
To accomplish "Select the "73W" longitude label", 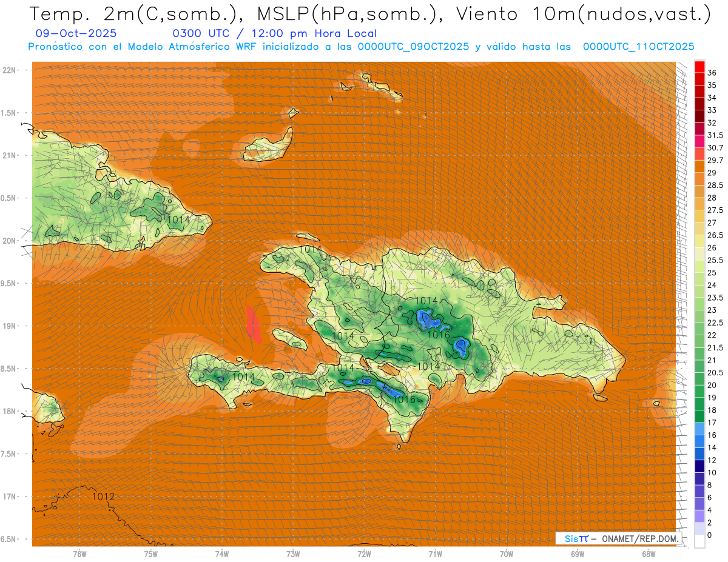I will 293,554.
